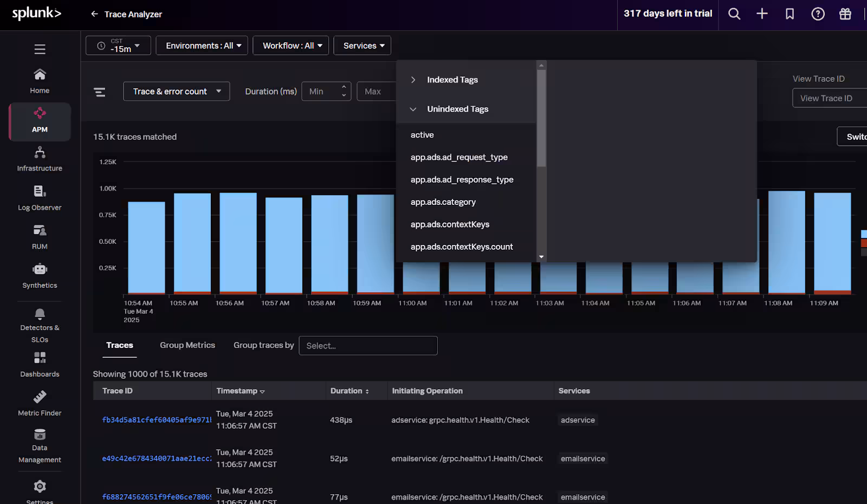Viewport: 867px width, 504px height.
Task: Open trace fb34d5a81cfef60405af9e971 link
Action: coord(156,420)
